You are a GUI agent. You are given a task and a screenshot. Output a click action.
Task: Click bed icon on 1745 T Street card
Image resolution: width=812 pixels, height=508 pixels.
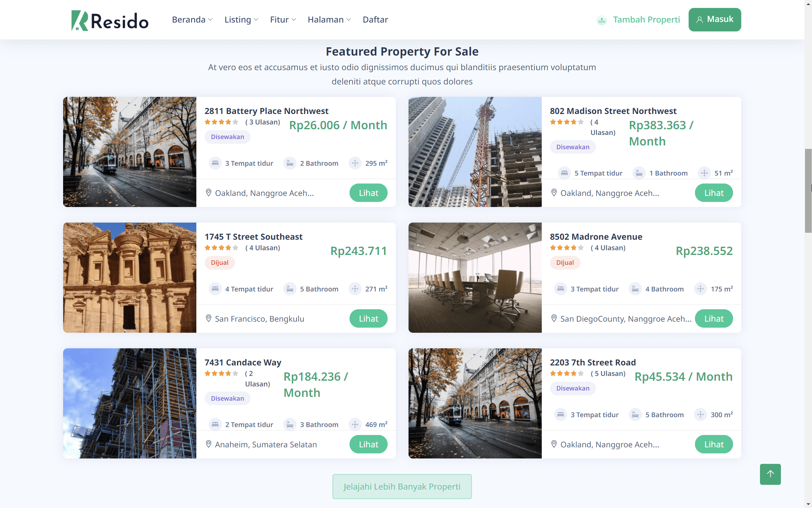point(215,289)
